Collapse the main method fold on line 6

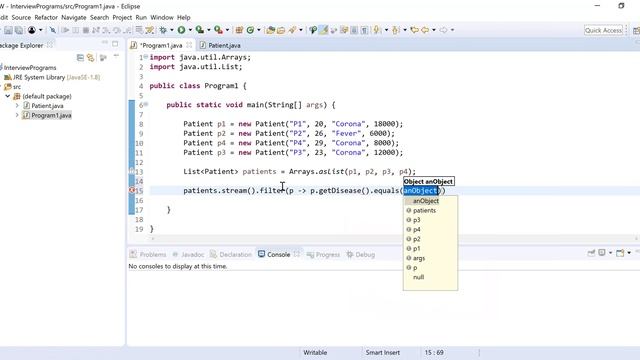[146, 104]
